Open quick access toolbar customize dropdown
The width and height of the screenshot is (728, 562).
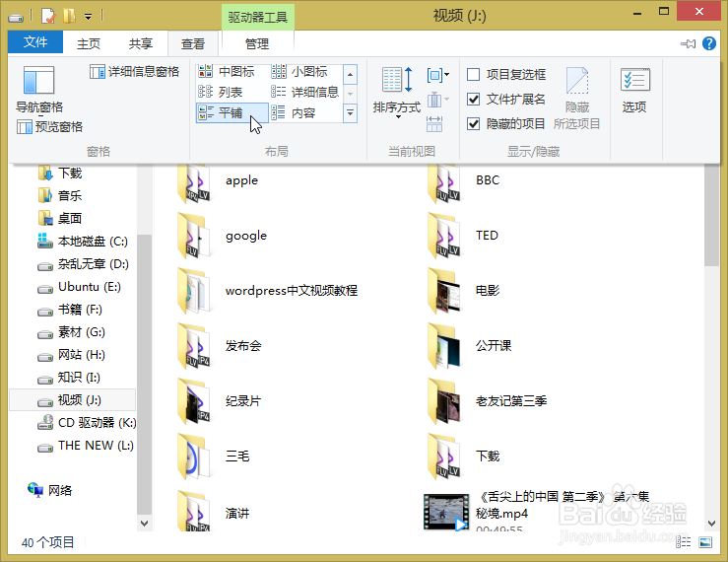click(89, 17)
